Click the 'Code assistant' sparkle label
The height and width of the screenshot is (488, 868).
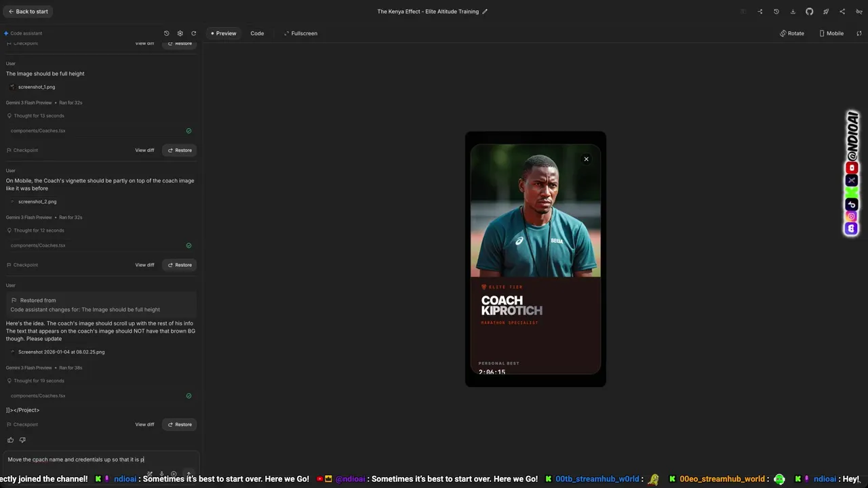[x=23, y=33]
